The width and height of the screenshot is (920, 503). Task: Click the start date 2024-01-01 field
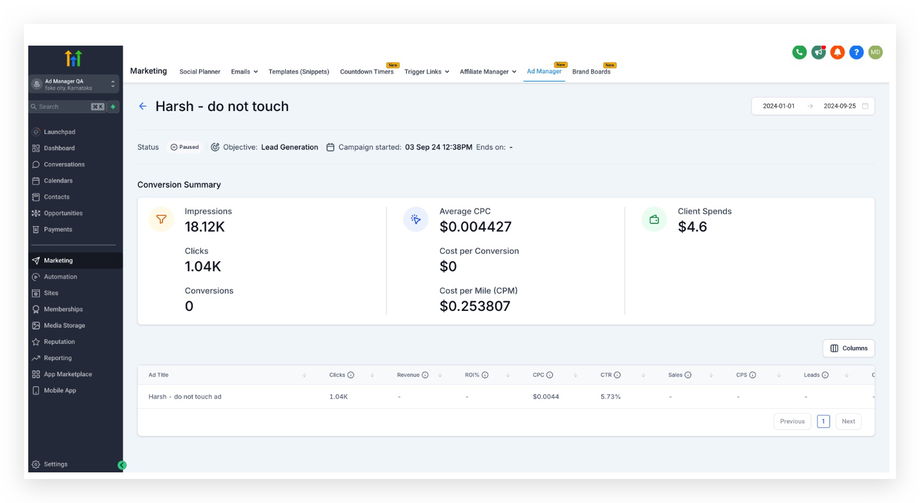(779, 106)
